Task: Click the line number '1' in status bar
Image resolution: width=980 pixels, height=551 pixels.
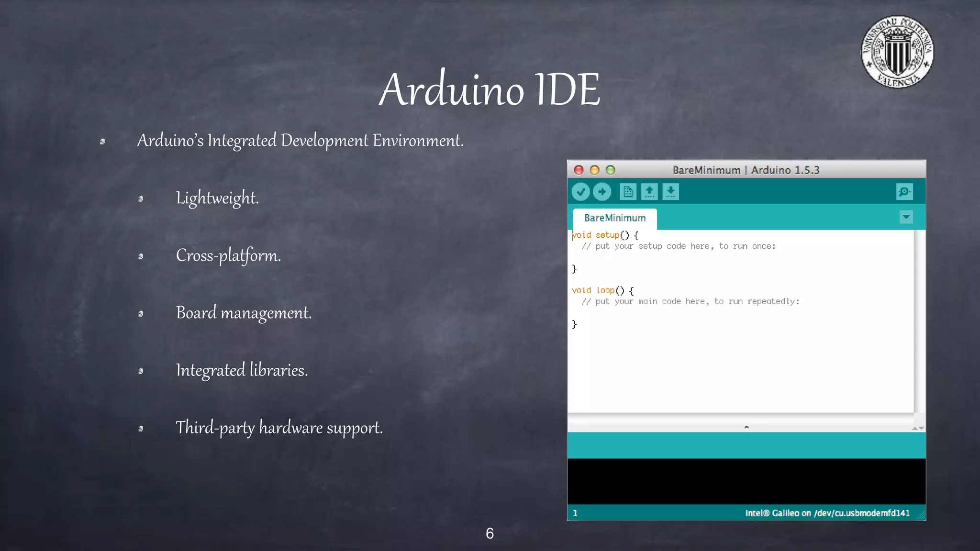Action: [575, 513]
